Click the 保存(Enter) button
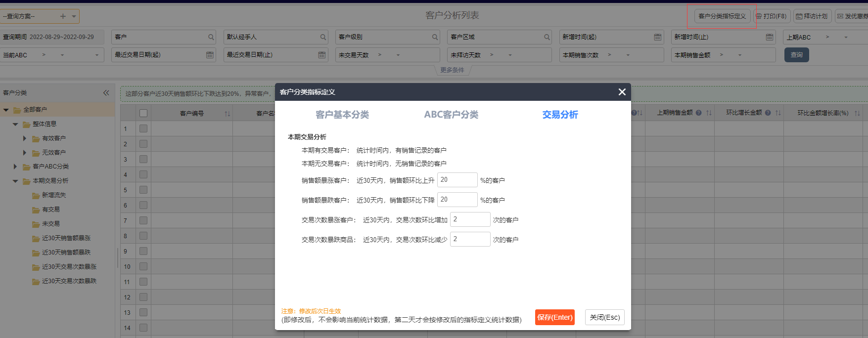The height and width of the screenshot is (338, 868). [x=555, y=317]
